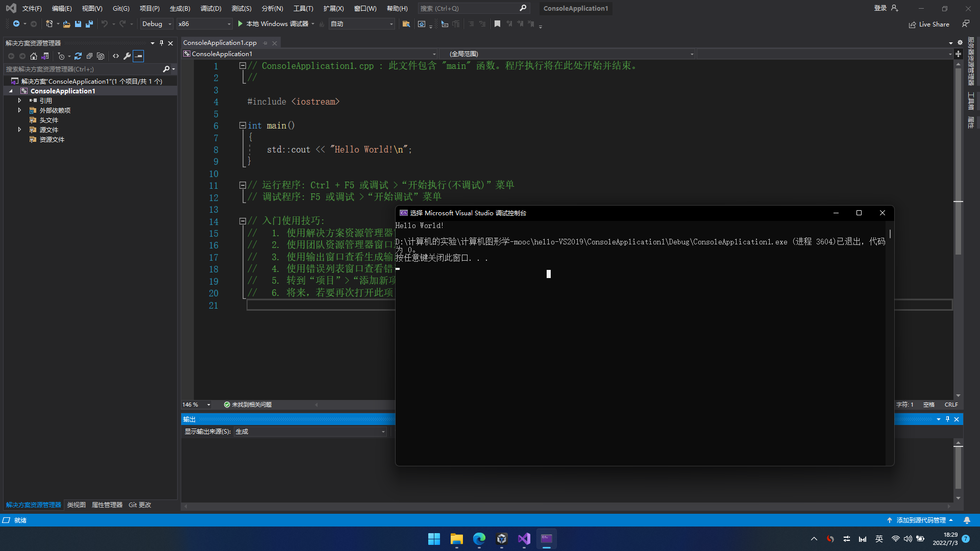This screenshot has height=551, width=980.
Task: Open the 调试(D) menu
Action: click(210, 8)
